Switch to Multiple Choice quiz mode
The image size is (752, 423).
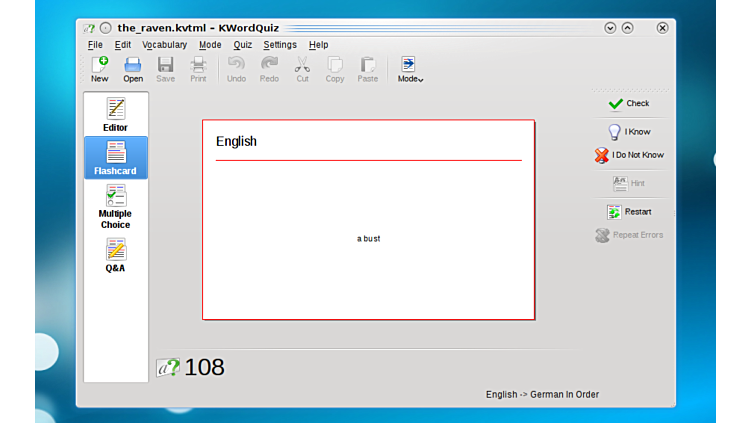coord(115,207)
